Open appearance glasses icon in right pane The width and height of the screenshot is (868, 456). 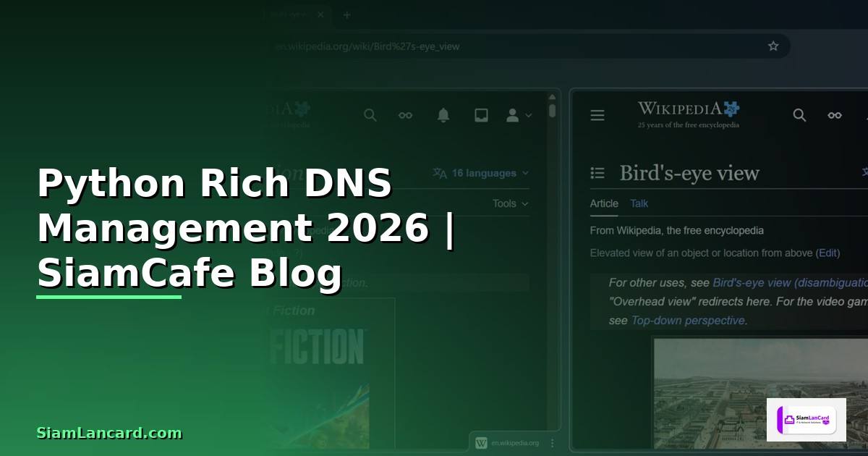(x=835, y=115)
